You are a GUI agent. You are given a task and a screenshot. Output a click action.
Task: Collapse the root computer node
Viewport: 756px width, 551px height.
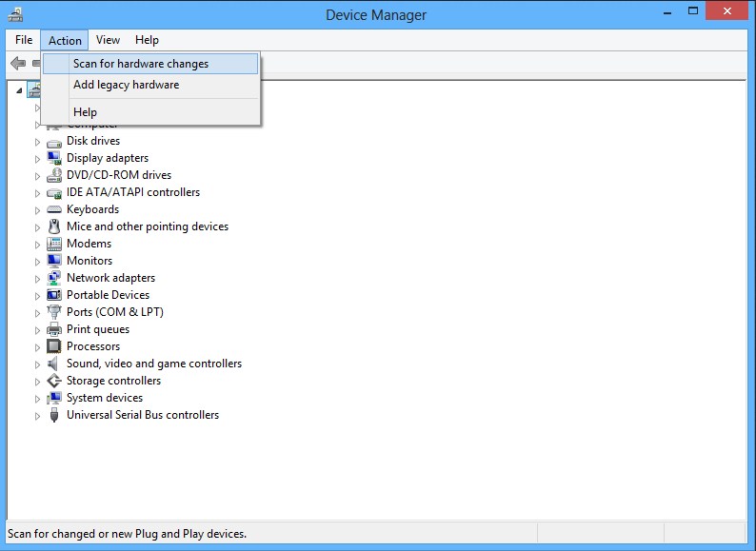click(x=19, y=90)
